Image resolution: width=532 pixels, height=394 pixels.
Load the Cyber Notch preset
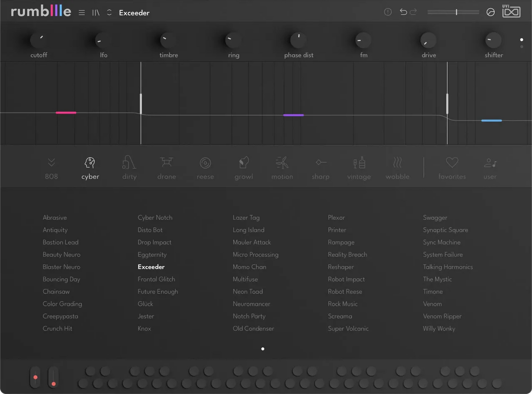(155, 217)
